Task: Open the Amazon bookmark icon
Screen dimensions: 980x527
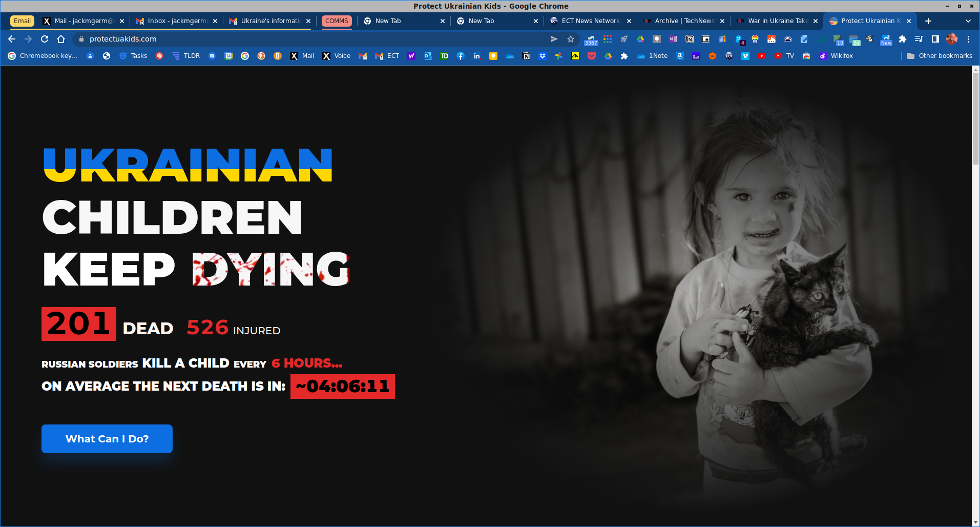Action: click(680, 56)
